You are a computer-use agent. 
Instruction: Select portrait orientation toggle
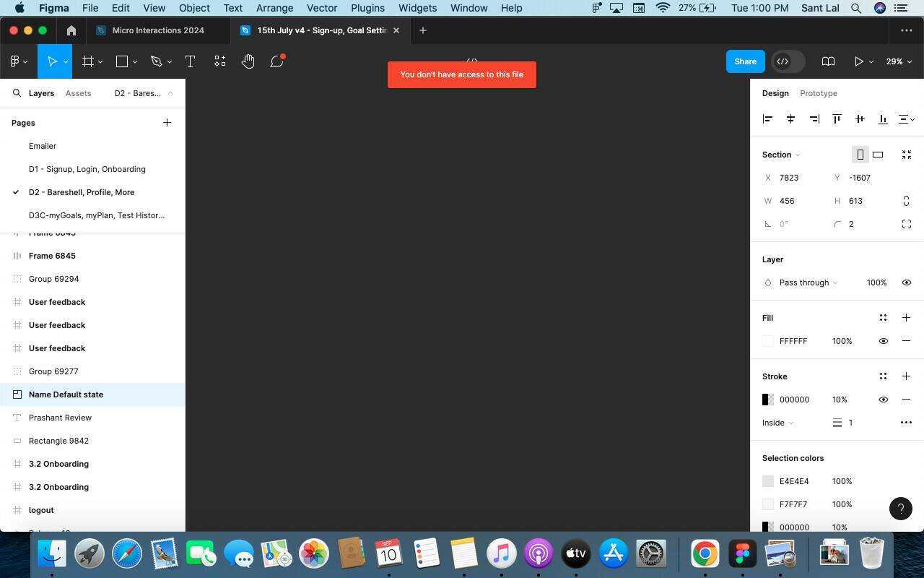[x=860, y=155]
